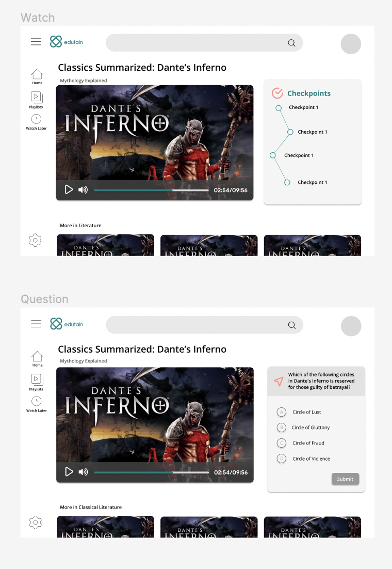
Task: Click the Checkpoints checkmark icon
Action: (277, 93)
